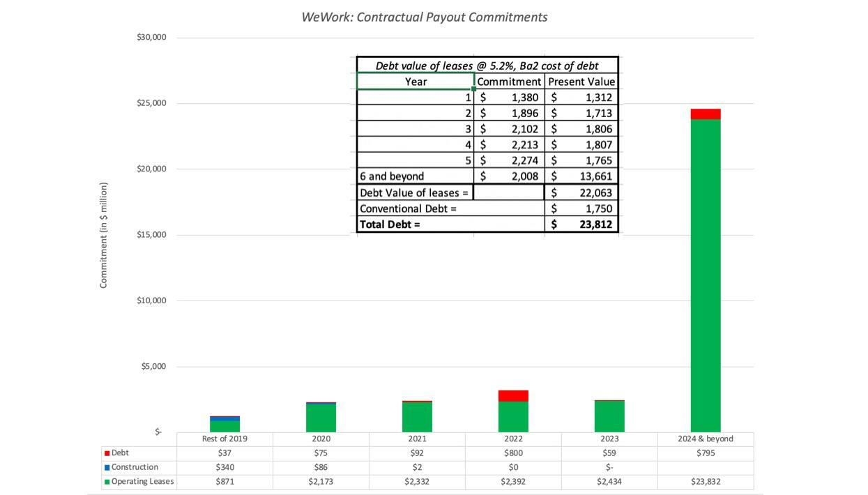Select the vertical axis title 'Commitment (in $ million)'
The height and width of the screenshot is (495, 868).
tap(104, 235)
